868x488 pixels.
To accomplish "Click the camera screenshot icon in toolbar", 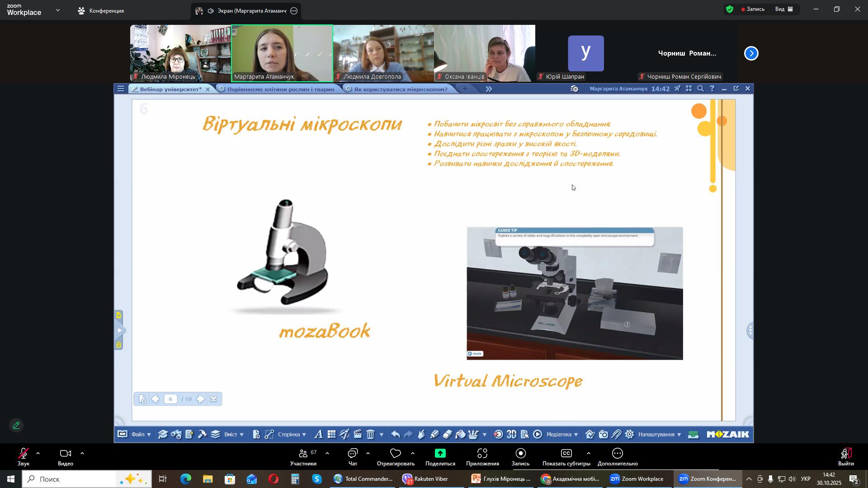I will coord(604,435).
